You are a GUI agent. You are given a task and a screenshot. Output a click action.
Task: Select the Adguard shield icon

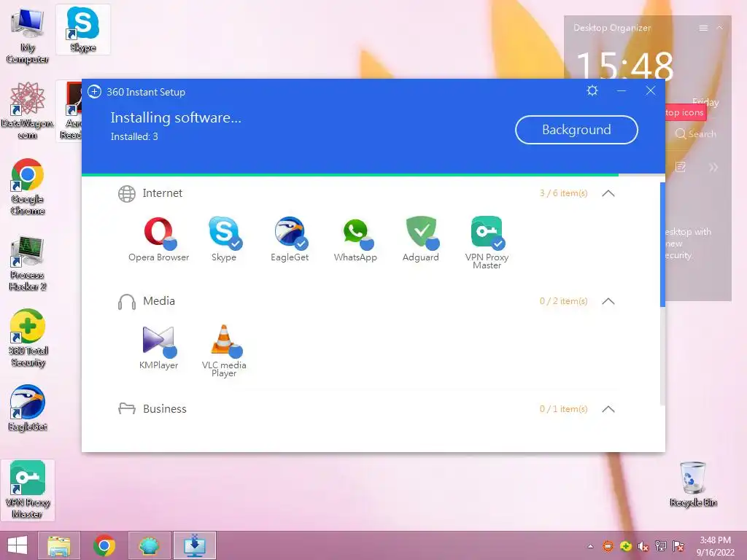click(421, 233)
